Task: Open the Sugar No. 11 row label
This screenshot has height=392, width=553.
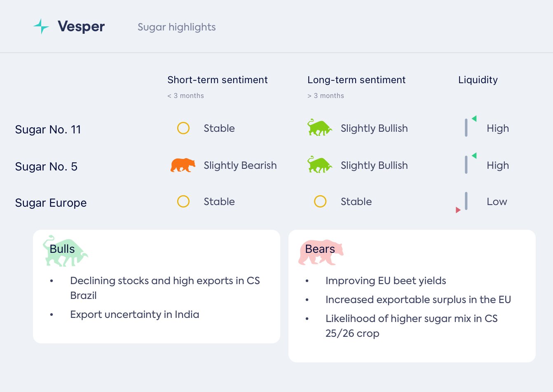Action: pyautogui.click(x=48, y=130)
